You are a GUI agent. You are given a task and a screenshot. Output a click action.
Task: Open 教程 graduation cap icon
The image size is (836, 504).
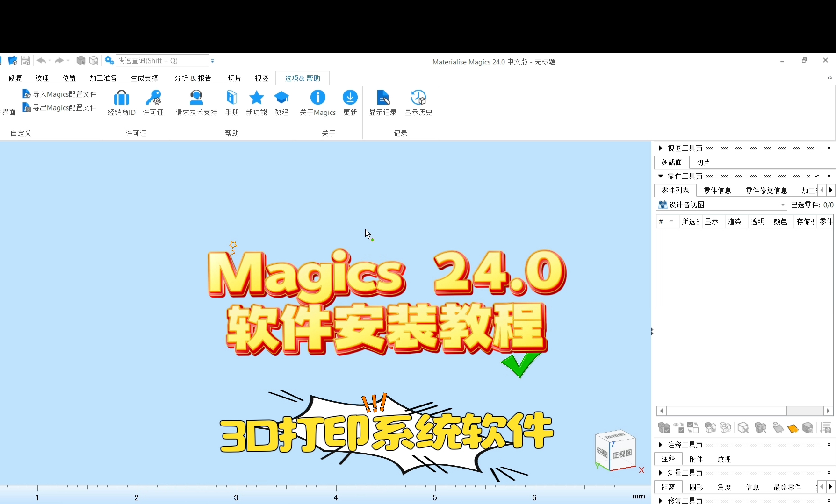281,98
